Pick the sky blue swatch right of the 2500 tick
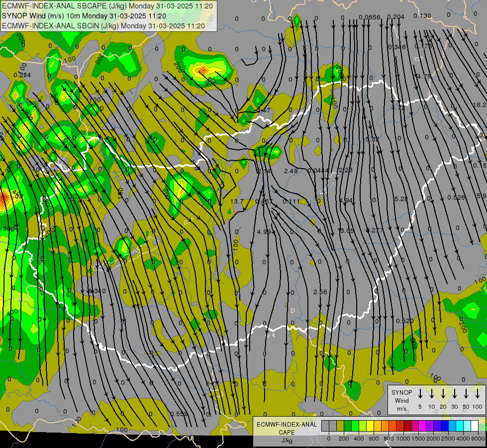 pos(452,426)
